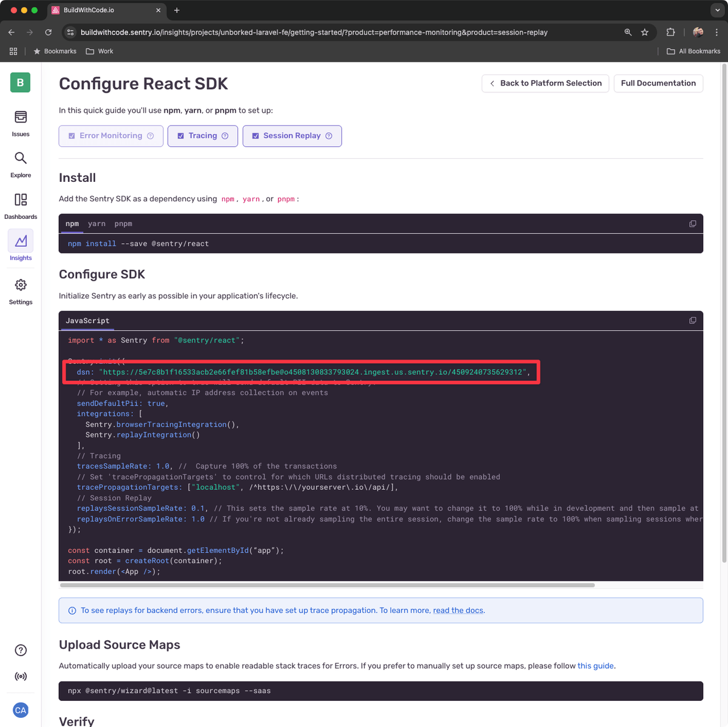Open the help question mark icon
This screenshot has height=727, width=728.
click(21, 650)
